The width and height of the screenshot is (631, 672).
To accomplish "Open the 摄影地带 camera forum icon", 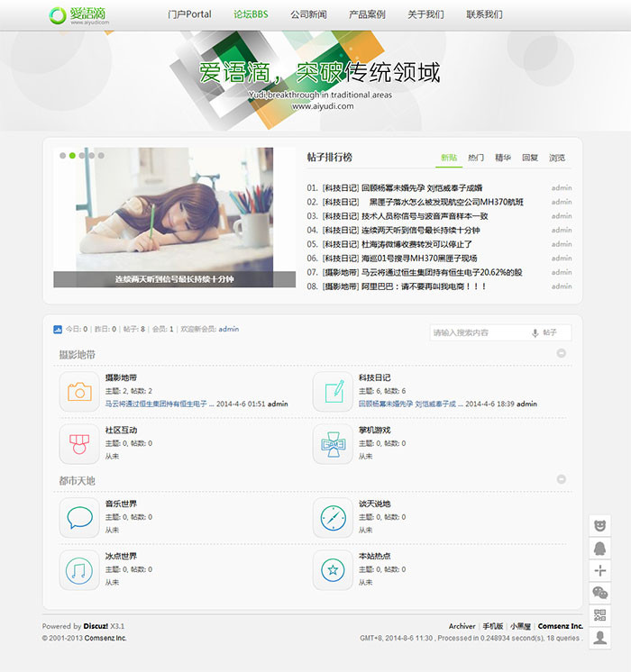I will 79,392.
